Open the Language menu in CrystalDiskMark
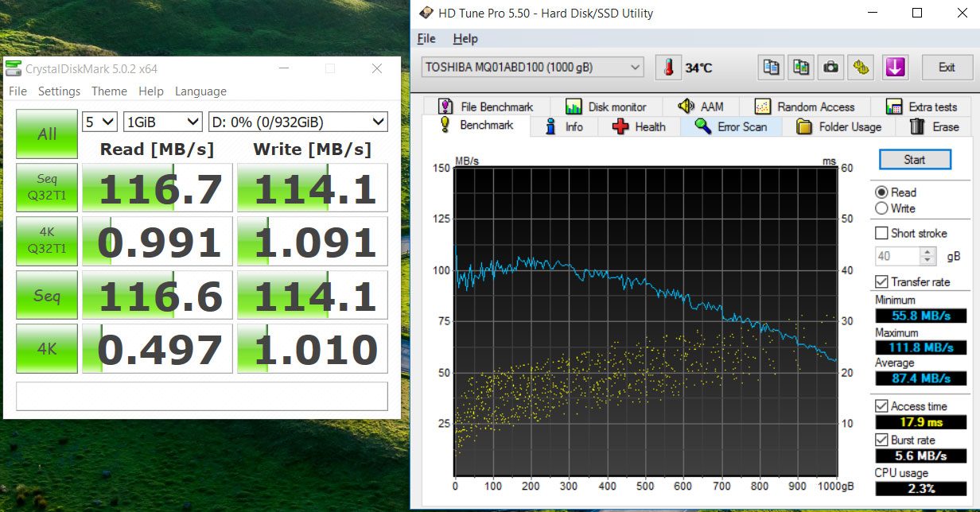Image resolution: width=980 pixels, height=512 pixels. pyautogui.click(x=200, y=91)
